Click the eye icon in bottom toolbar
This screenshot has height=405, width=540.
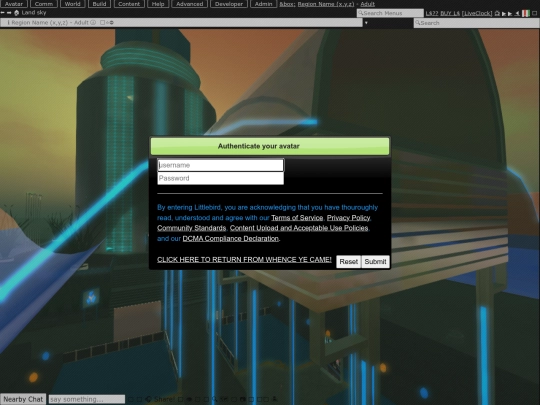[189, 399]
